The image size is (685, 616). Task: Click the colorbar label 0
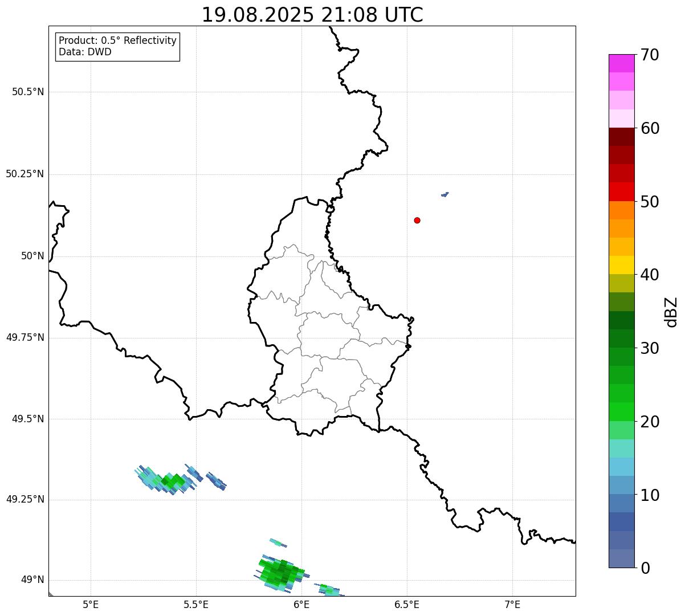coord(645,568)
